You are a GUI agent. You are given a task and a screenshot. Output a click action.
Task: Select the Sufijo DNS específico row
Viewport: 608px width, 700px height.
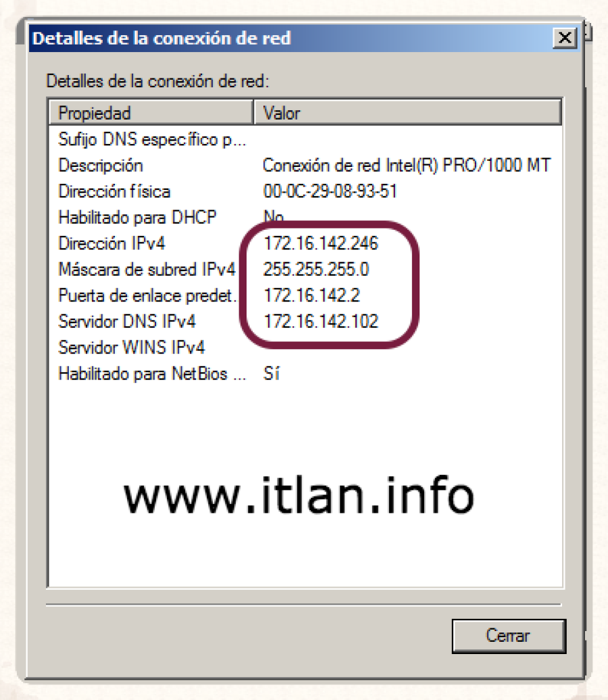(305, 139)
